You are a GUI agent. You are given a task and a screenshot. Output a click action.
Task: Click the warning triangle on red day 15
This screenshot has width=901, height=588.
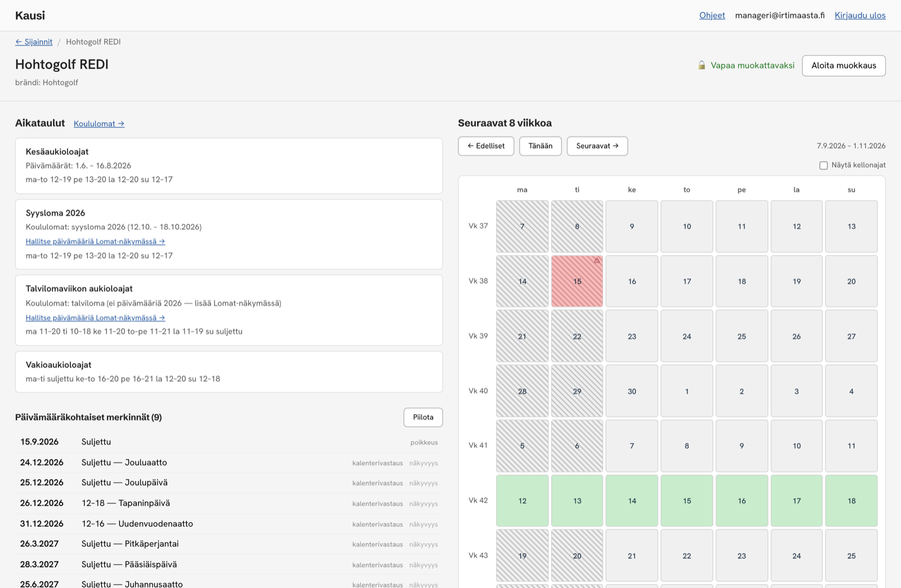click(597, 261)
